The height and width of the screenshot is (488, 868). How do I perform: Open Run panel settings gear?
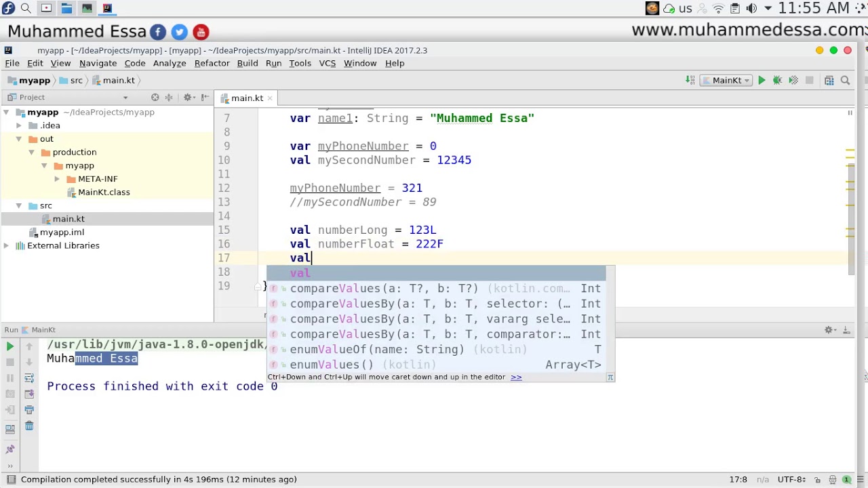[829, 330]
